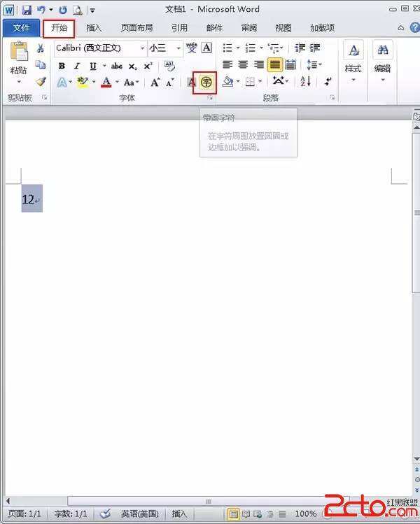Customize Quick Access Toolbar dropdown arrow

tap(92, 10)
